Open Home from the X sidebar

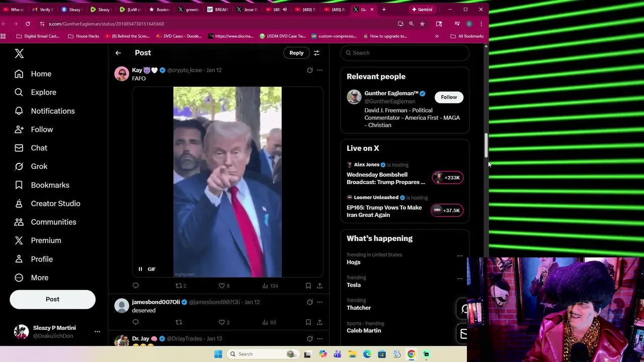tap(33, 74)
